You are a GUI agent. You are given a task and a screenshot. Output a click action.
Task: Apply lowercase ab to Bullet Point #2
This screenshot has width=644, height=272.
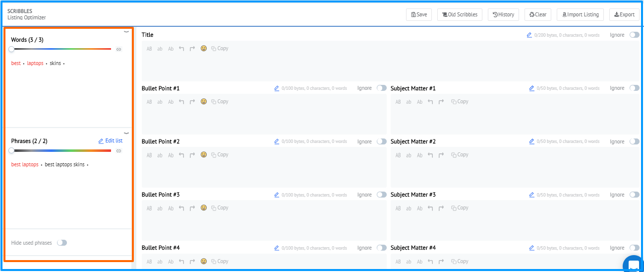(x=160, y=155)
